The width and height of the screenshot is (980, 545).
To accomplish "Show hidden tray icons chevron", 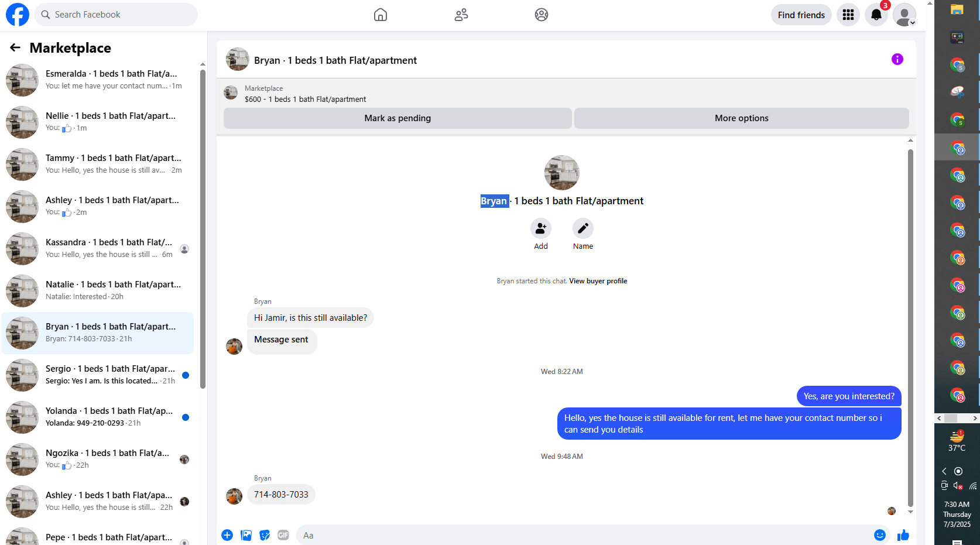I will pyautogui.click(x=944, y=471).
